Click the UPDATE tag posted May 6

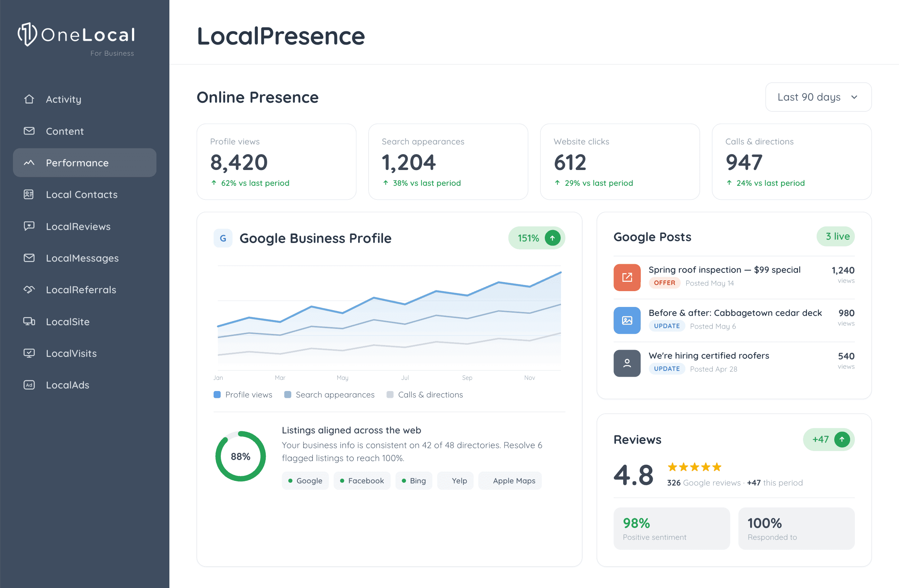(x=667, y=326)
